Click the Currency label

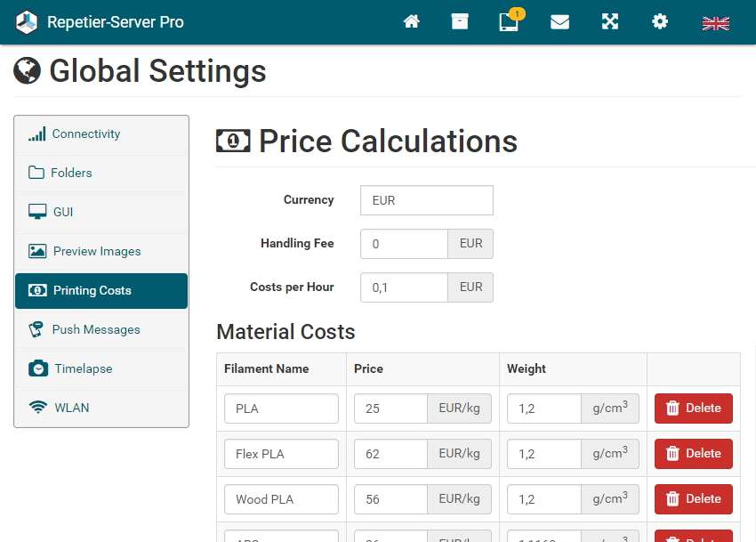309,200
